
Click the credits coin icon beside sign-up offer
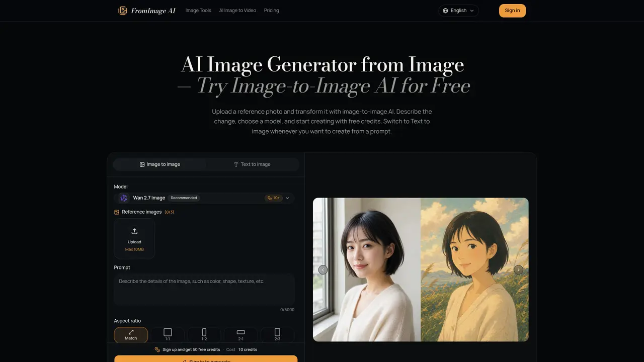(x=157, y=349)
